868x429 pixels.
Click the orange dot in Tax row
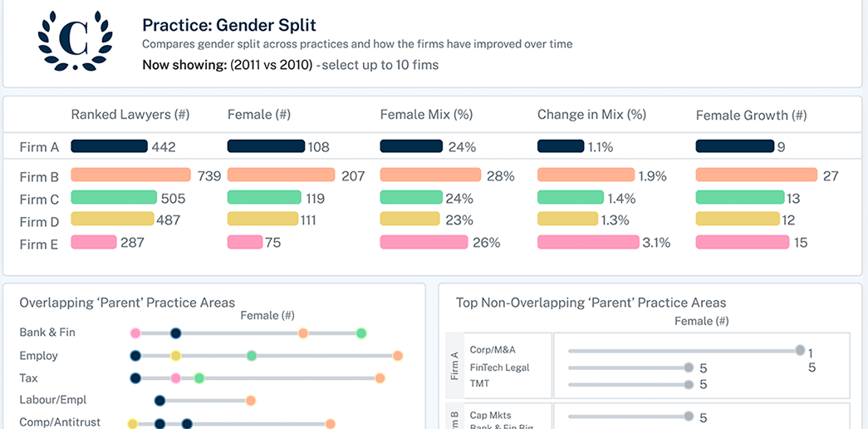click(380, 378)
